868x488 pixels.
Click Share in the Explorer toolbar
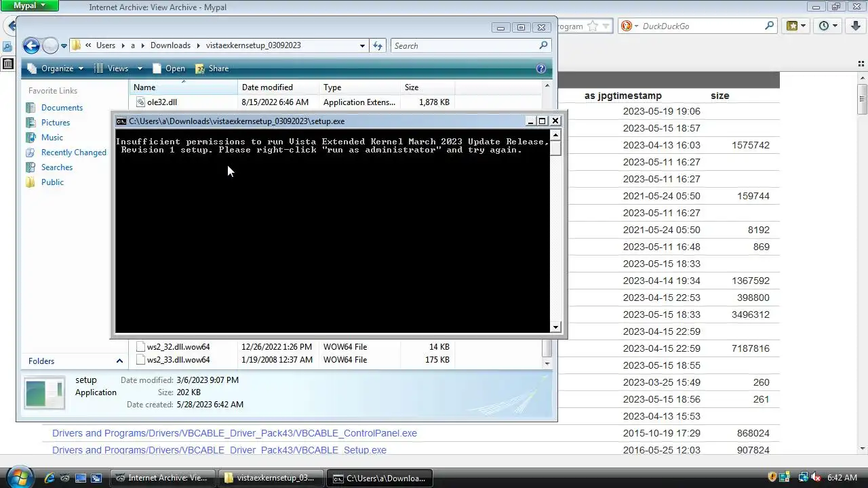click(212, 68)
